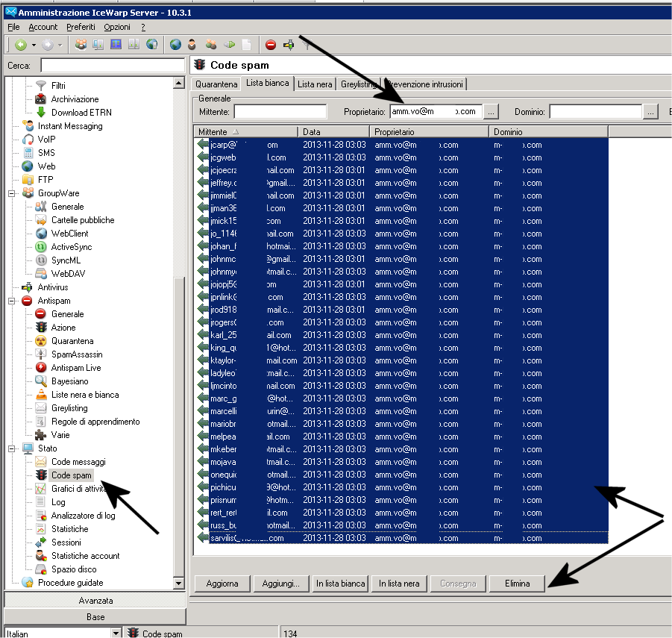
Task: Switch to the Prevenzione intrusioni tab
Action: click(x=424, y=84)
